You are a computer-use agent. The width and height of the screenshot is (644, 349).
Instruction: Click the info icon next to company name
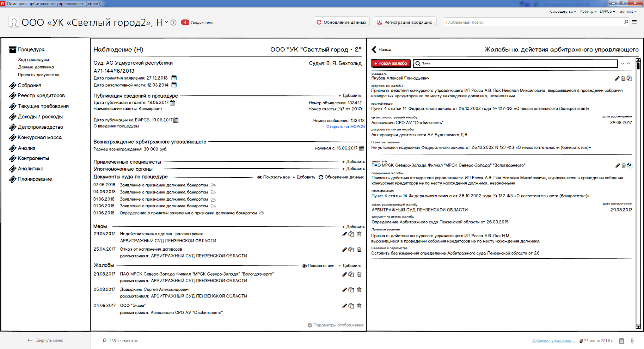174,22
